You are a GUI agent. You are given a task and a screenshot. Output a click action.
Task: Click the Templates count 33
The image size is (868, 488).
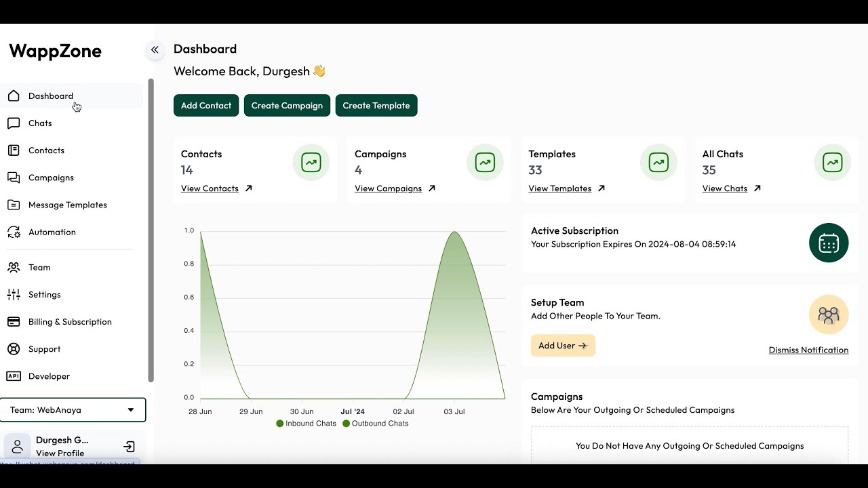click(x=535, y=170)
